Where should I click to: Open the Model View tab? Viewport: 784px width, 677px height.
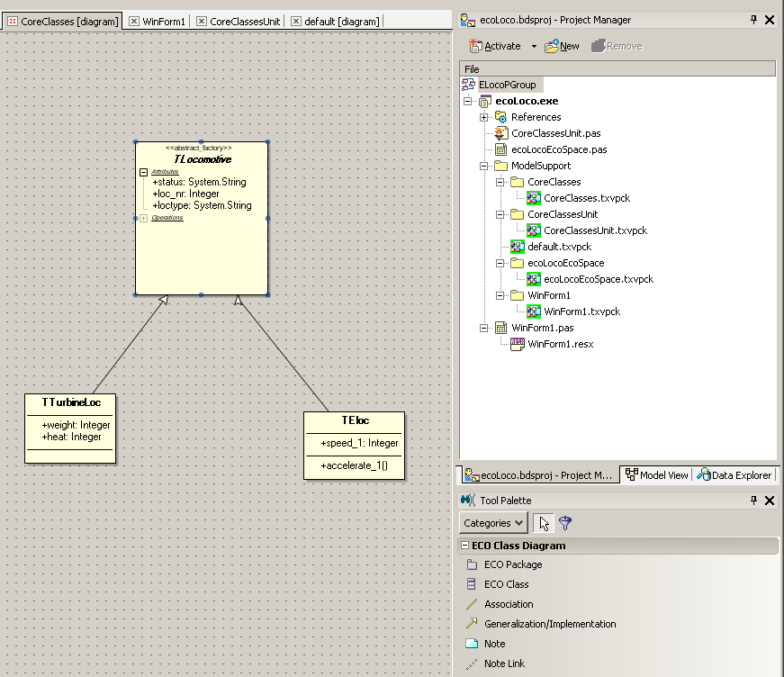click(657, 475)
